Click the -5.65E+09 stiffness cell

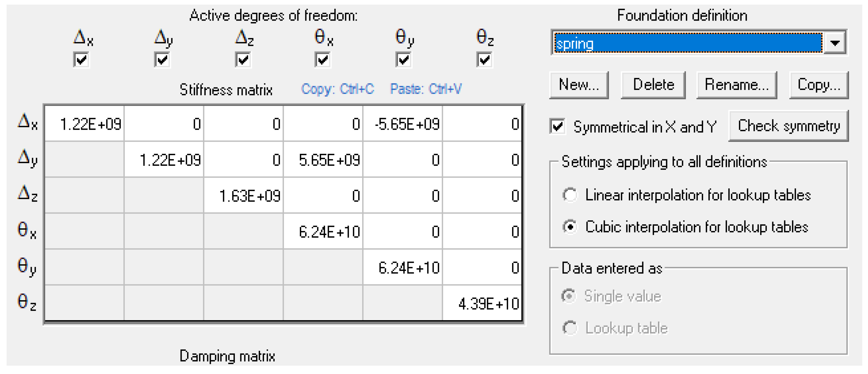coord(403,124)
